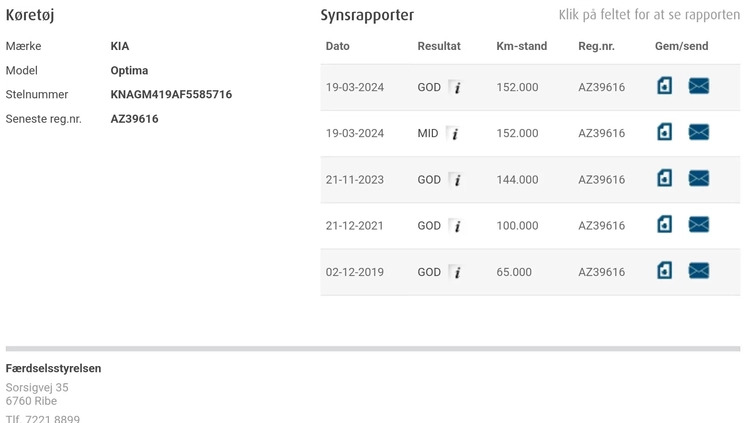Viewport: 748px width, 423px height.
Task: Show info for 21-12-2021 GOD result
Action: (x=456, y=226)
